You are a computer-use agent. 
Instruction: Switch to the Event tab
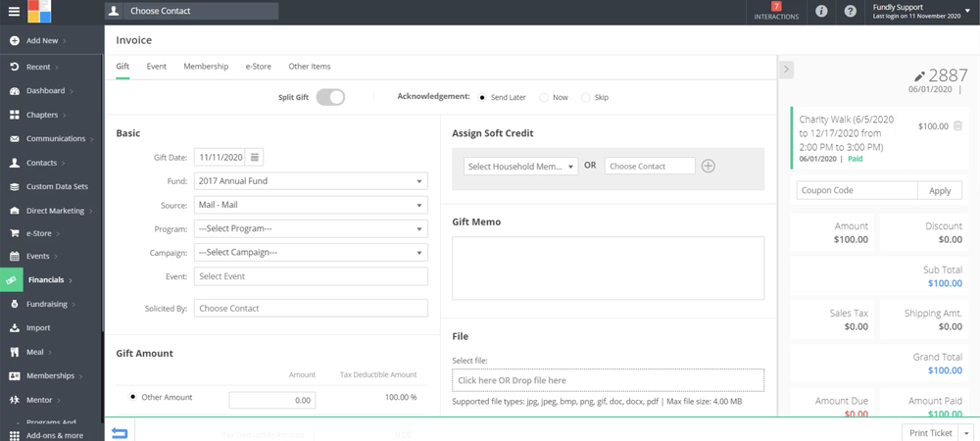pos(156,67)
